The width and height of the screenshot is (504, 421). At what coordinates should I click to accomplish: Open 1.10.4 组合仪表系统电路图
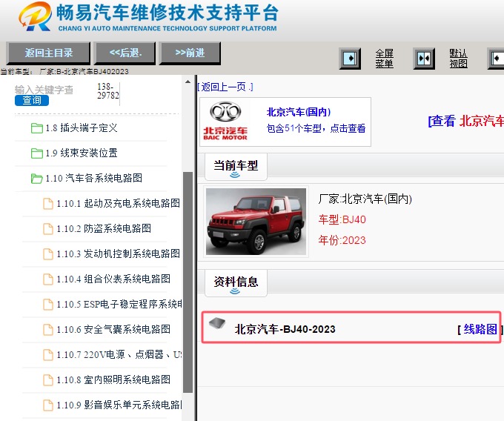pyautogui.click(x=113, y=279)
